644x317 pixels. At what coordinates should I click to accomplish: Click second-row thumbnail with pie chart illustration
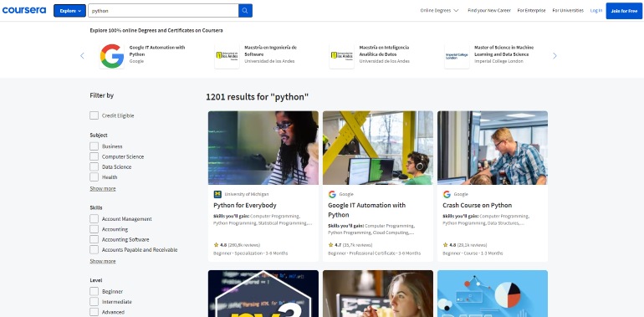[493, 294]
